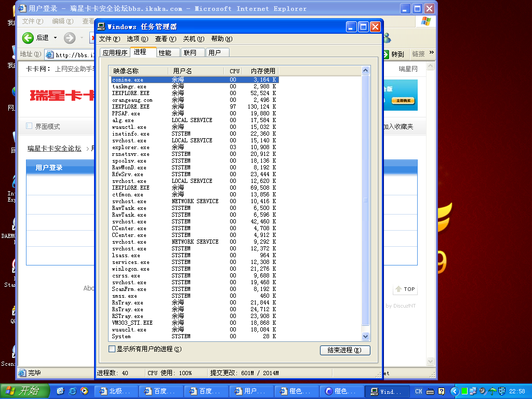Click the process list scrollbar thumb
Viewport: 532px width, 399px height.
tap(365, 200)
